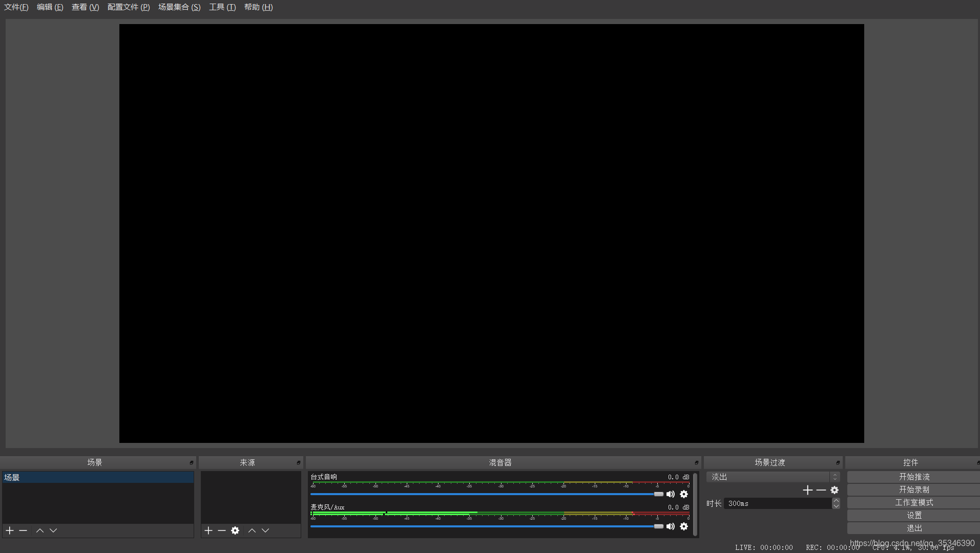
Task: Click 开始录制 to start recording
Action: pyautogui.click(x=914, y=490)
